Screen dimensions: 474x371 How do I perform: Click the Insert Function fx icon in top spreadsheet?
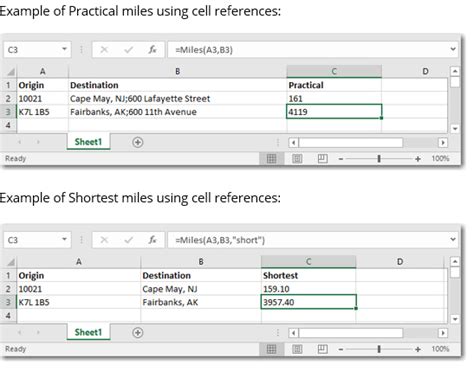pyautogui.click(x=152, y=50)
